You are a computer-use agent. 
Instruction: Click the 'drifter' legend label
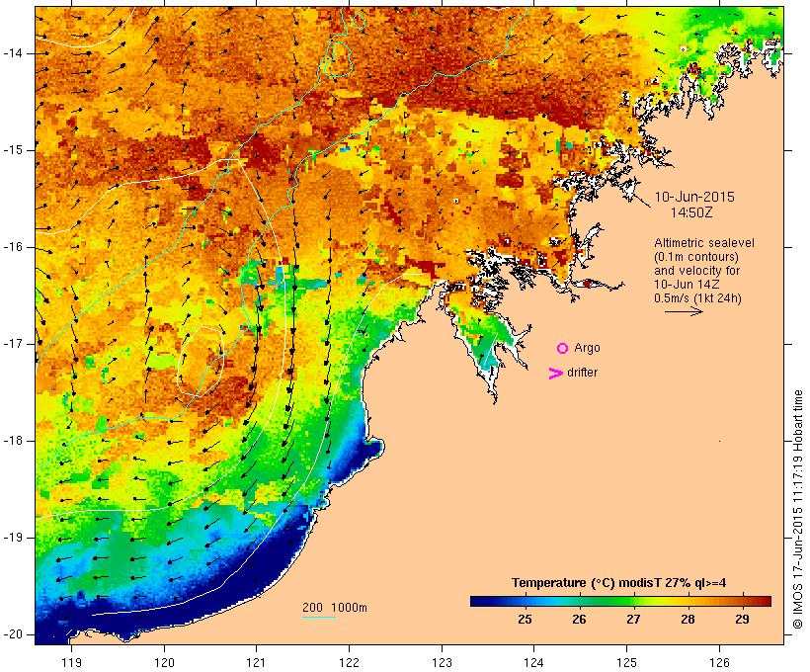(x=582, y=373)
